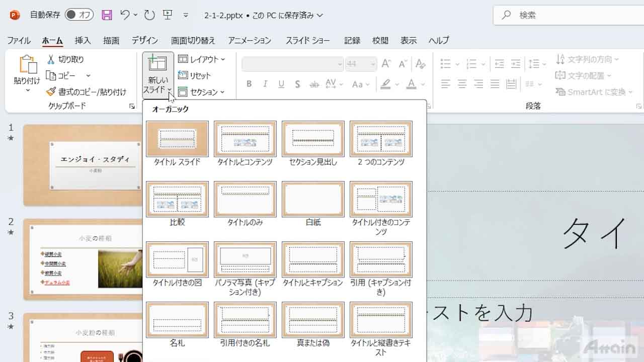Expand file save location dropdown
The width and height of the screenshot is (644, 362).
[320, 15]
